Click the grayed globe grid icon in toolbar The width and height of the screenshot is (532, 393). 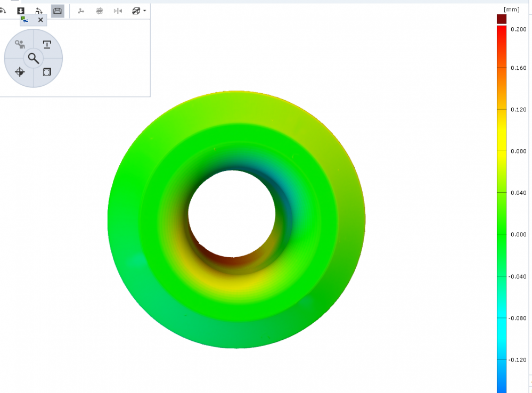click(99, 11)
